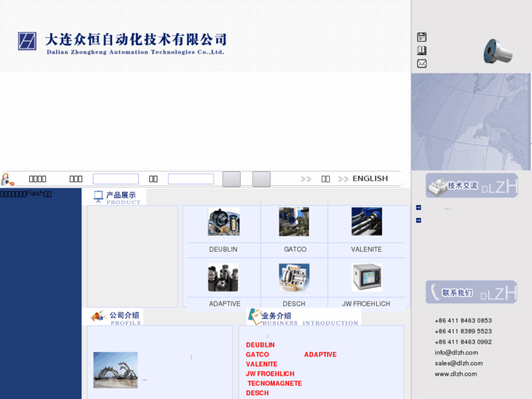The height and width of the screenshot is (399, 532).
Task: Click the 业务介绍 BUSINESS INTRODUCTION header
Action: tap(304, 317)
